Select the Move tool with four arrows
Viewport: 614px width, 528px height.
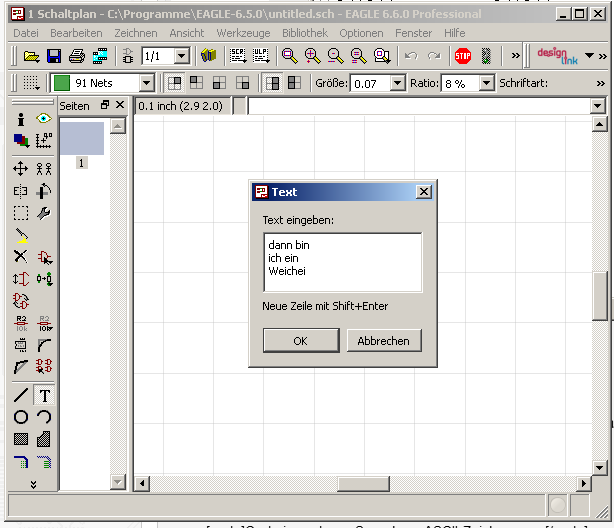coord(20,169)
